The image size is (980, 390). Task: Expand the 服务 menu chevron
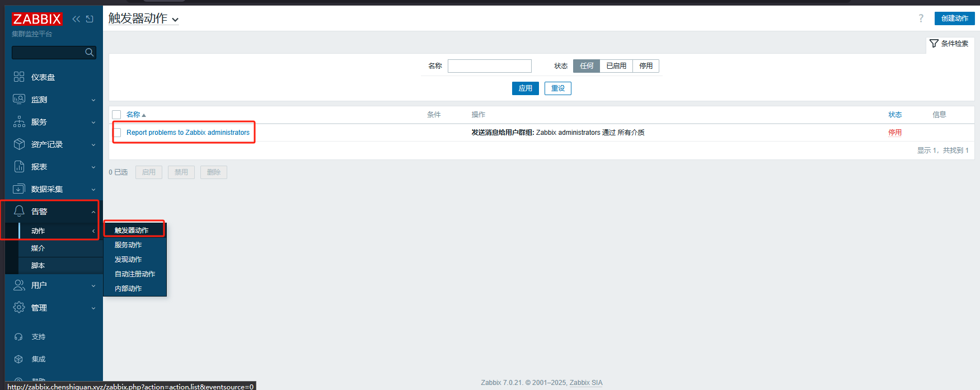(x=93, y=123)
